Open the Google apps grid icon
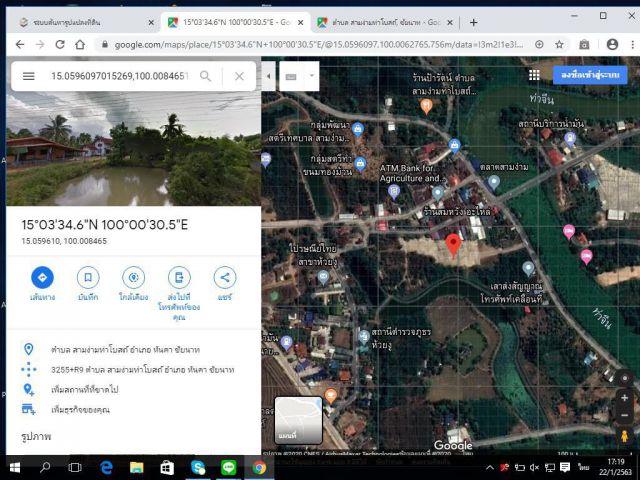Image resolution: width=640 pixels, height=480 pixels. pos(534,75)
